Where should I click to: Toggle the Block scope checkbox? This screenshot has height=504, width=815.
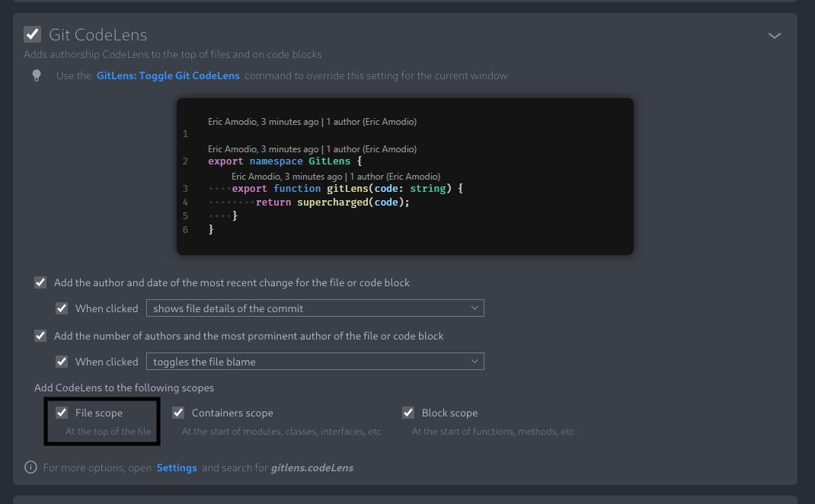408,413
